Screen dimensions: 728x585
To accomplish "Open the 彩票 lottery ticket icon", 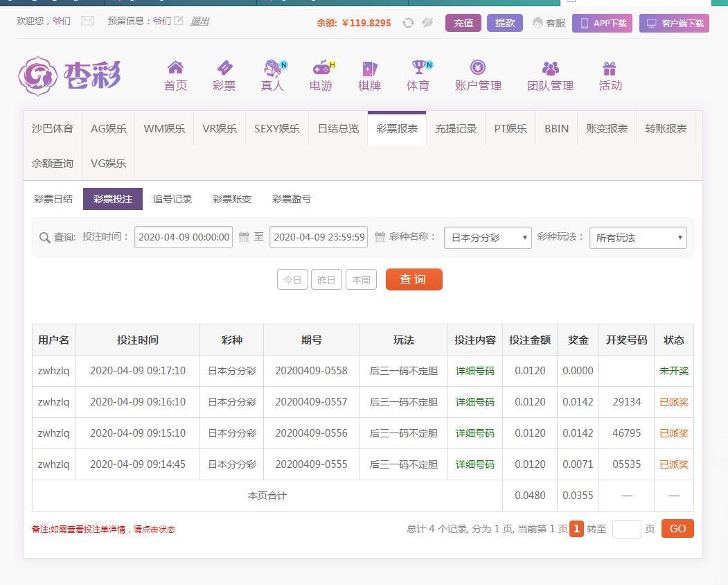I will (224, 68).
